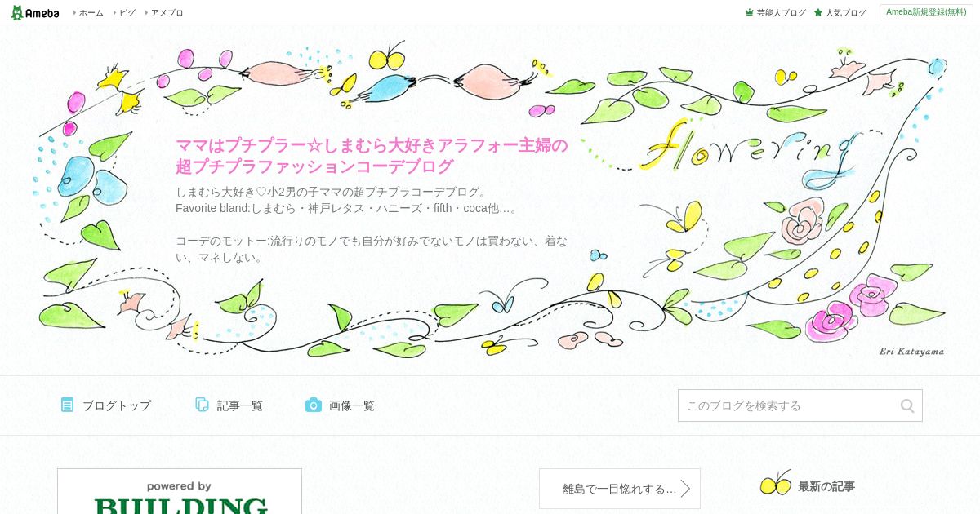Image resolution: width=980 pixels, height=514 pixels.
Task: Open 画像一覧 camera icon
Action: coord(314,405)
